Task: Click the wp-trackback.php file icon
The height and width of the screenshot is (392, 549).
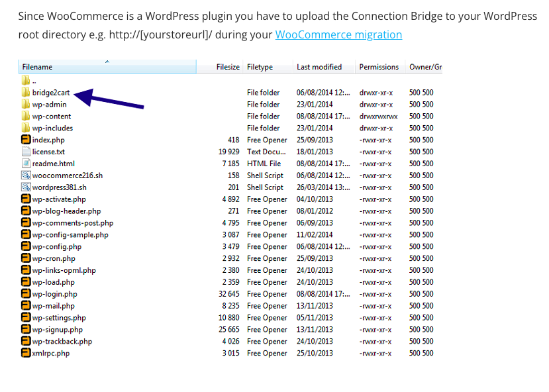Action: [26, 341]
